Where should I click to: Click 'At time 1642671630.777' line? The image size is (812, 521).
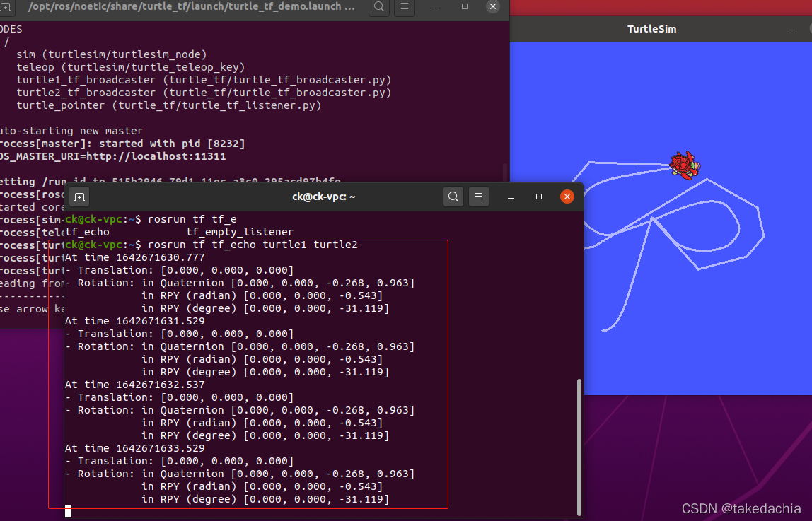click(134, 257)
